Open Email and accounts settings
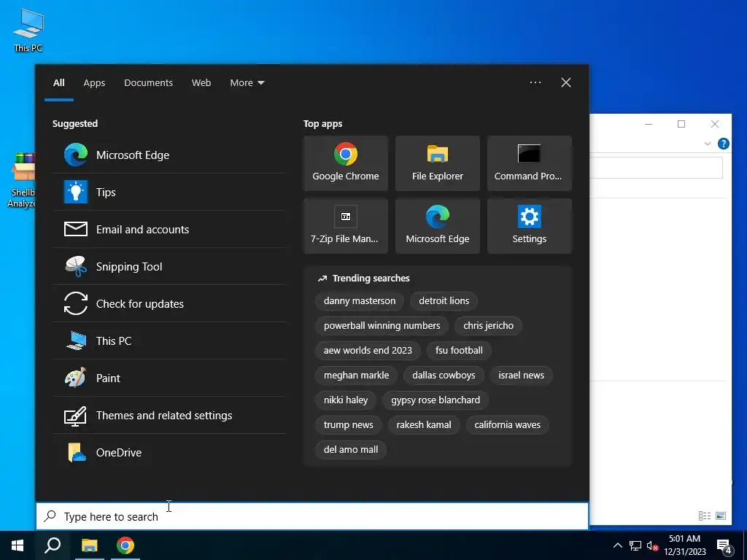The image size is (747, 560). [x=169, y=229]
